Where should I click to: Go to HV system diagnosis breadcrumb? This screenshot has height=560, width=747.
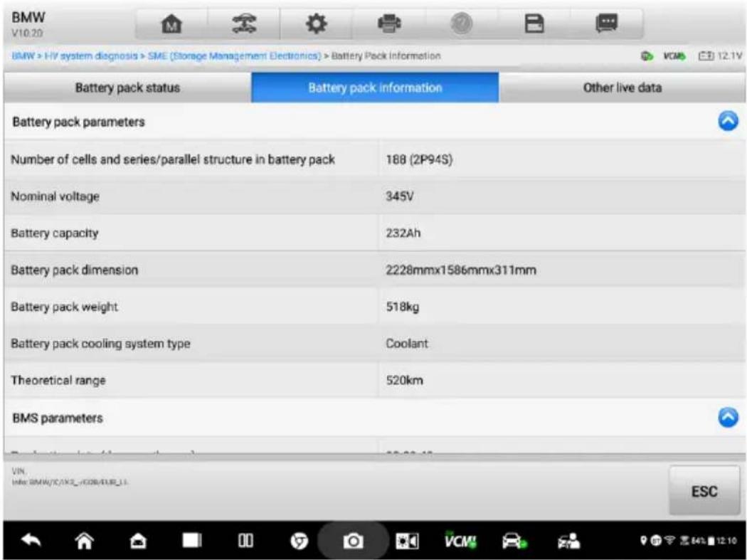[x=91, y=56]
